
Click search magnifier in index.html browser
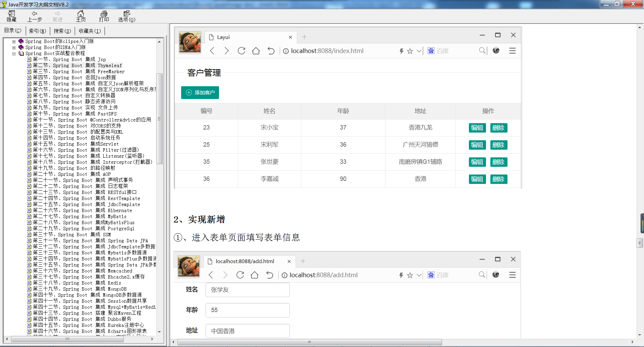click(x=482, y=51)
